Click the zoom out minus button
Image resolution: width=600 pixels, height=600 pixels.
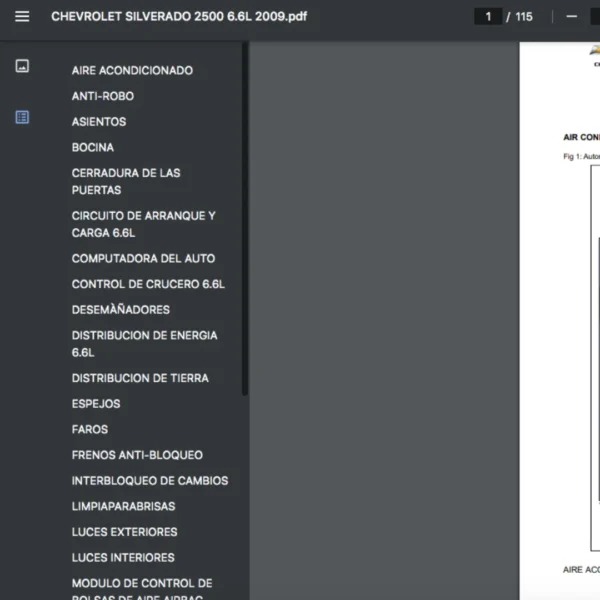pos(572,16)
